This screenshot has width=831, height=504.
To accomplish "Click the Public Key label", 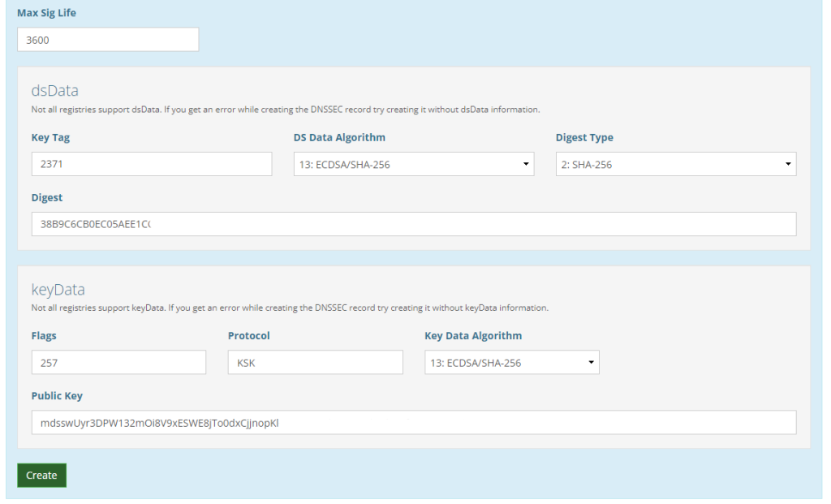I will tap(57, 396).
